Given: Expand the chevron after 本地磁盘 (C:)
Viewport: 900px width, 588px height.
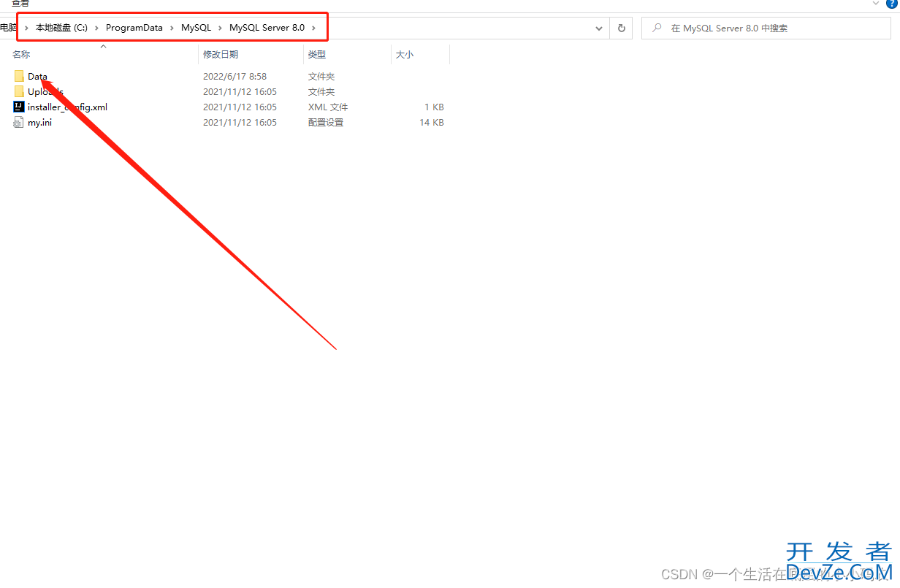Looking at the screenshot, I should pos(97,28).
